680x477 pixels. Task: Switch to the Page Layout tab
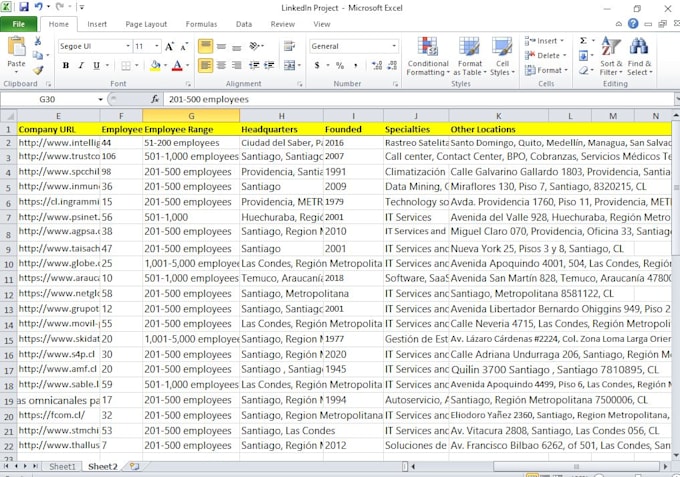pos(146,24)
